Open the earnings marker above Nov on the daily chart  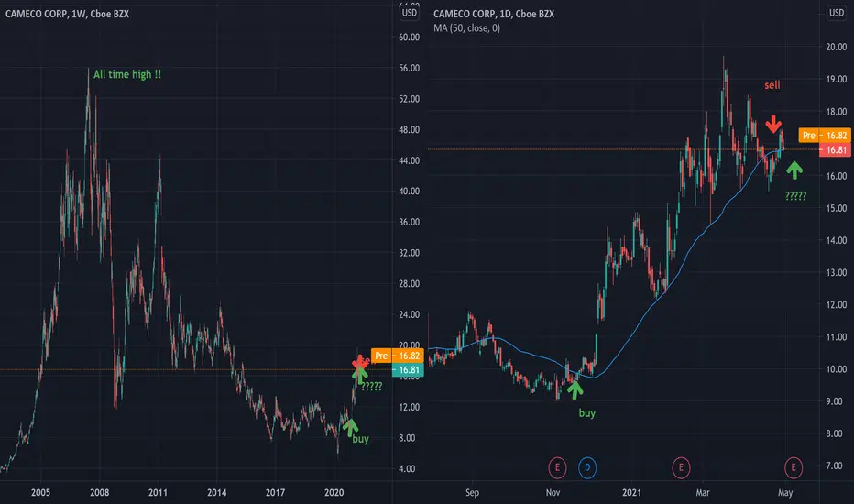coord(557,467)
